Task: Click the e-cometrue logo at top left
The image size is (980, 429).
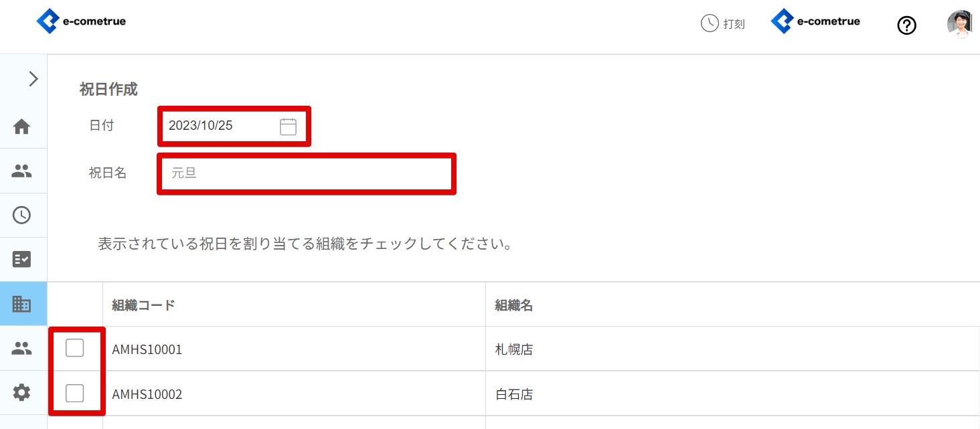Action: [x=81, y=22]
